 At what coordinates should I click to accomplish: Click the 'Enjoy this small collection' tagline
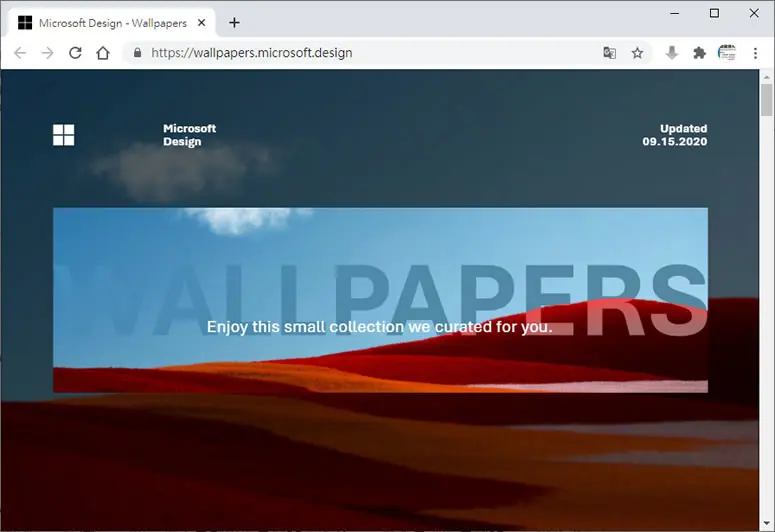coord(380,327)
